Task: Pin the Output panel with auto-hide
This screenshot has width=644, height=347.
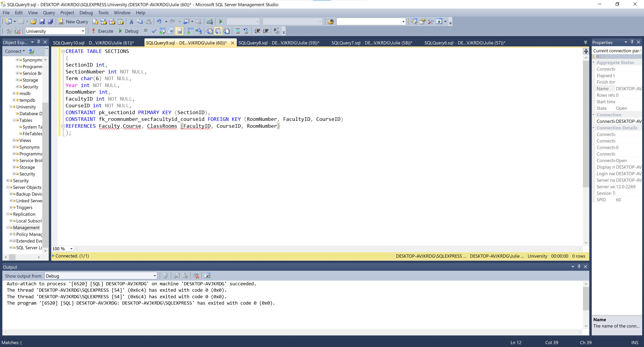Action: [579, 267]
